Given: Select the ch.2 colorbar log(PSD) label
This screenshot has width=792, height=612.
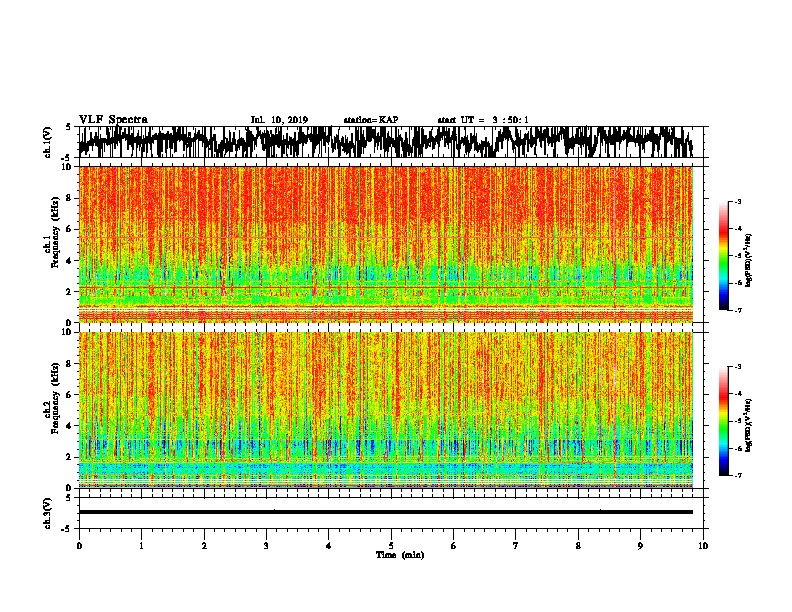Looking at the screenshot, I should pyautogui.click(x=749, y=426).
